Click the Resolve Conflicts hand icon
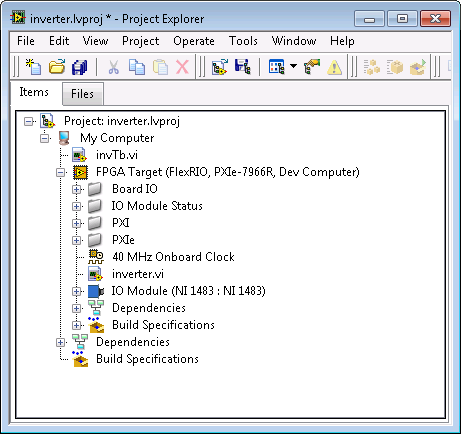Viewport: 461px width, 434px height. [312, 67]
